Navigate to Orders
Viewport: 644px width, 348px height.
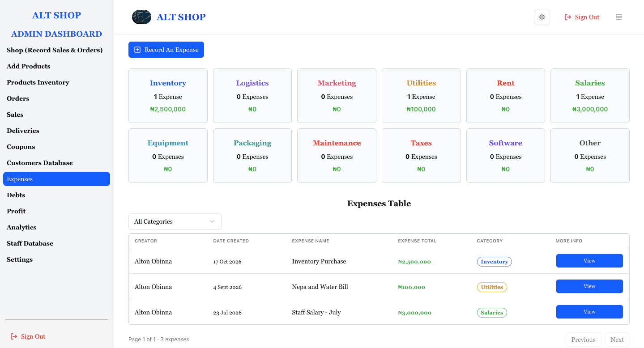tap(18, 98)
